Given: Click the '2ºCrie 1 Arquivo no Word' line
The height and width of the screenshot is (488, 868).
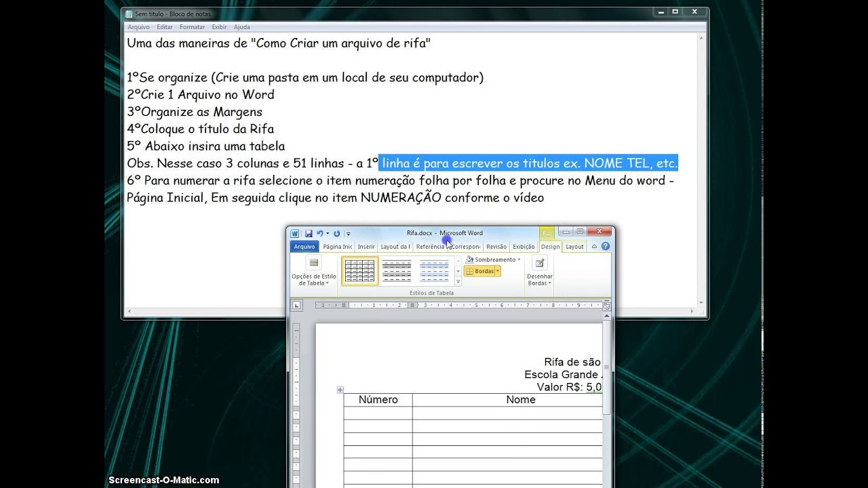Looking at the screenshot, I should click(x=201, y=95).
